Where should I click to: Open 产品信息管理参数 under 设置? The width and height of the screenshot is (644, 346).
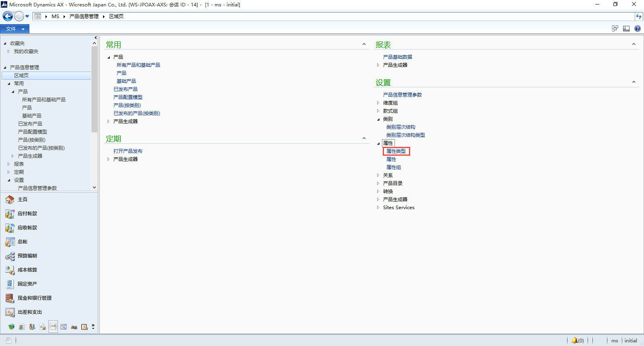coord(402,95)
